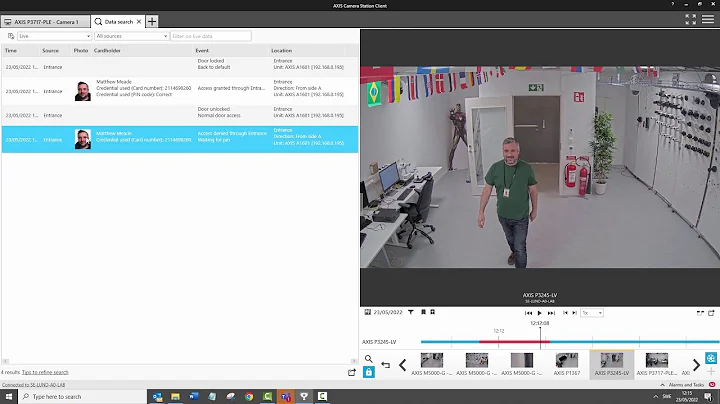
Task: Open the search-type icon beside Live dropdown
Action: pos(11,36)
